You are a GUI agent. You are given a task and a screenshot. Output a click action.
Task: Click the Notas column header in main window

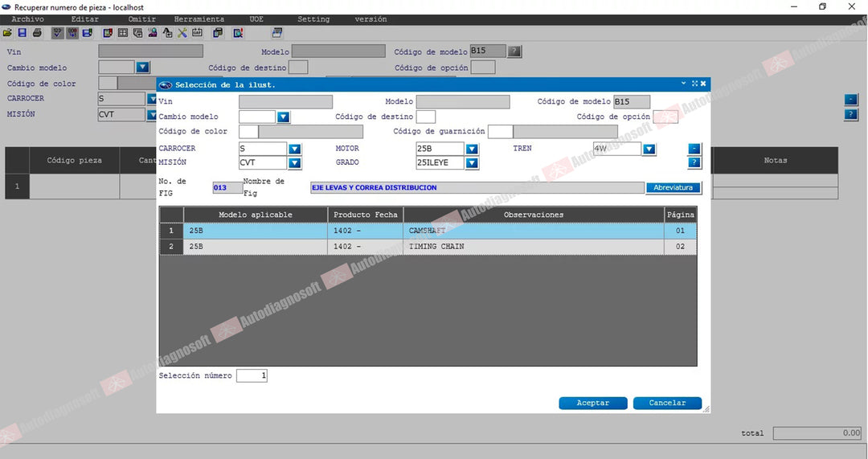click(x=775, y=161)
